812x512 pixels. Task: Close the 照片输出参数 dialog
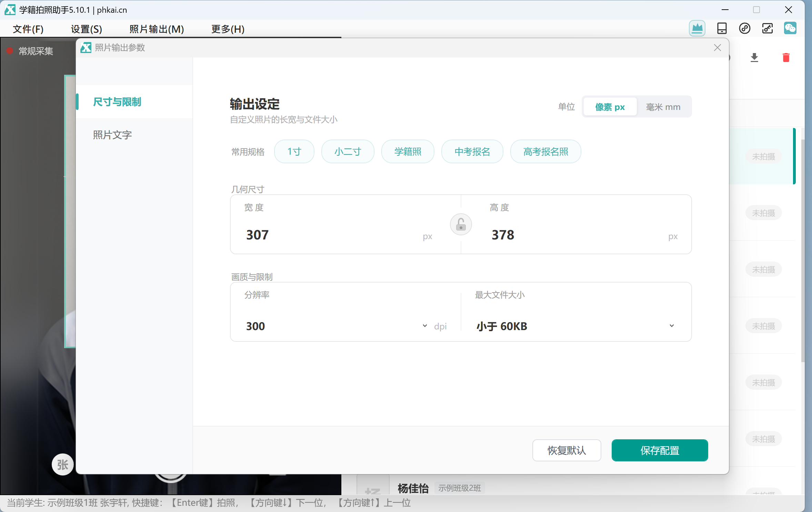point(718,48)
